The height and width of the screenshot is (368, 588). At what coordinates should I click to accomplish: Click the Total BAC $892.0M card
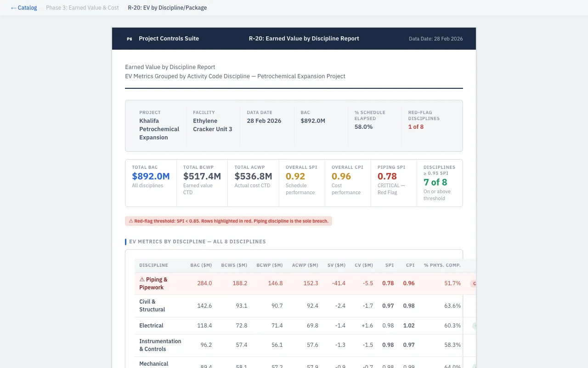[151, 183]
